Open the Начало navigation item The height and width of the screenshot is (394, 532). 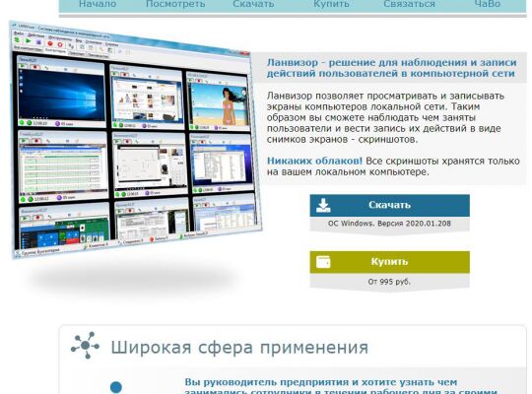tap(98, 4)
